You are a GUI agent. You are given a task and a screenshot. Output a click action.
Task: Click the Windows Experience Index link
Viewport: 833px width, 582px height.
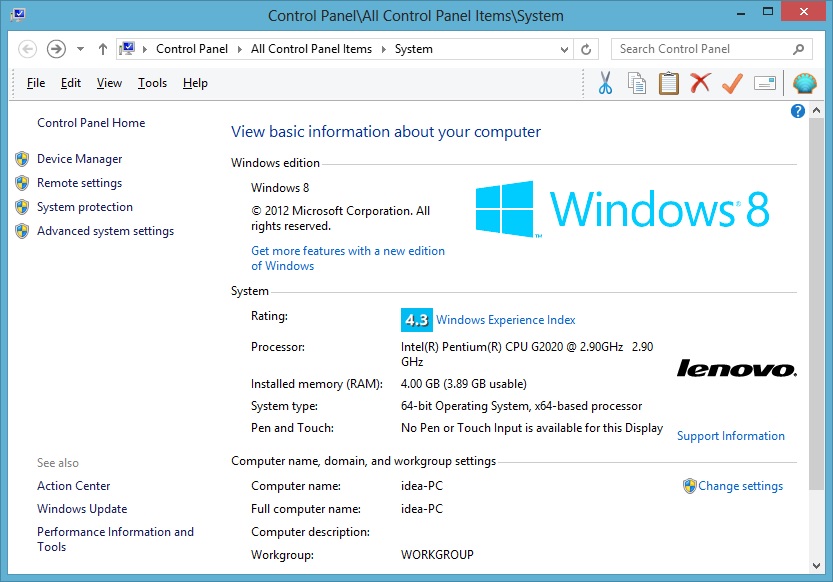click(x=505, y=320)
